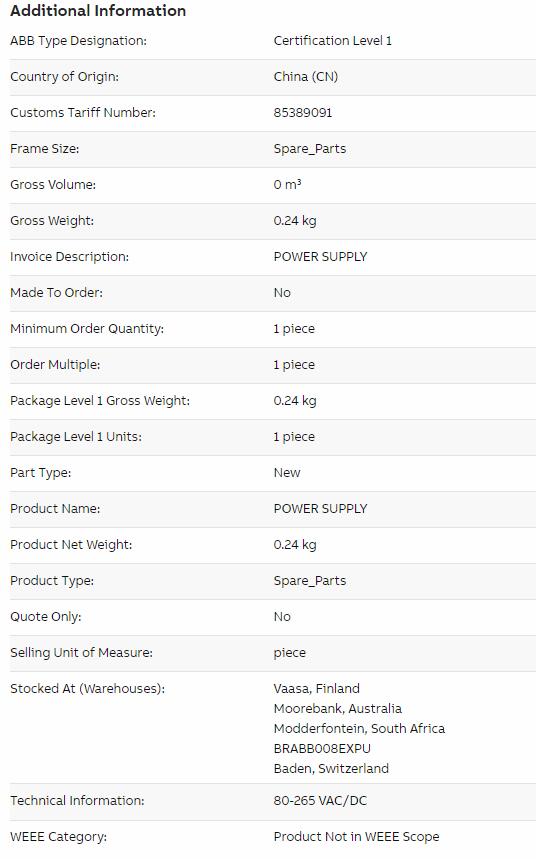Click the 80-265 VAC/DC technical information
The image size is (536, 859).
(320, 801)
